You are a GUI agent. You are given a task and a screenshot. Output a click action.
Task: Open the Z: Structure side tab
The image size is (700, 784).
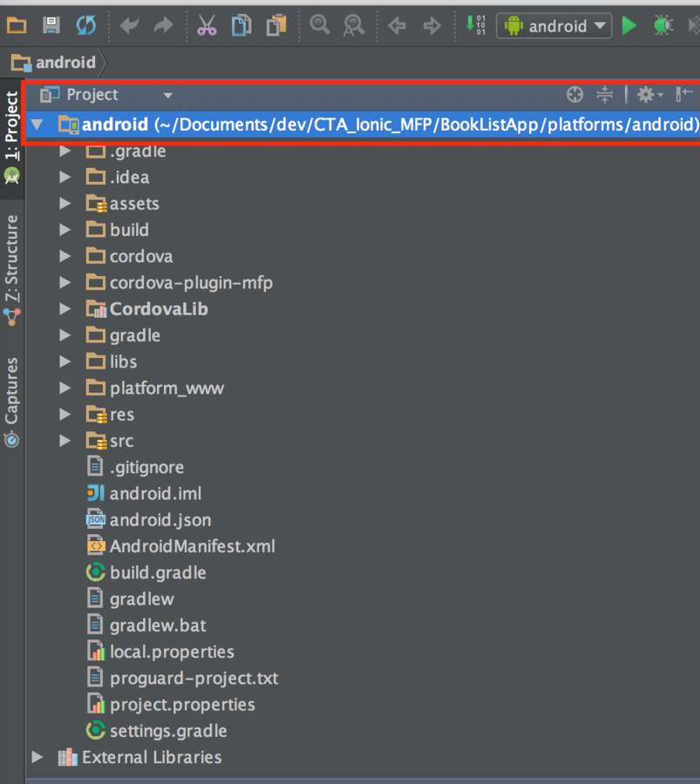(11, 270)
